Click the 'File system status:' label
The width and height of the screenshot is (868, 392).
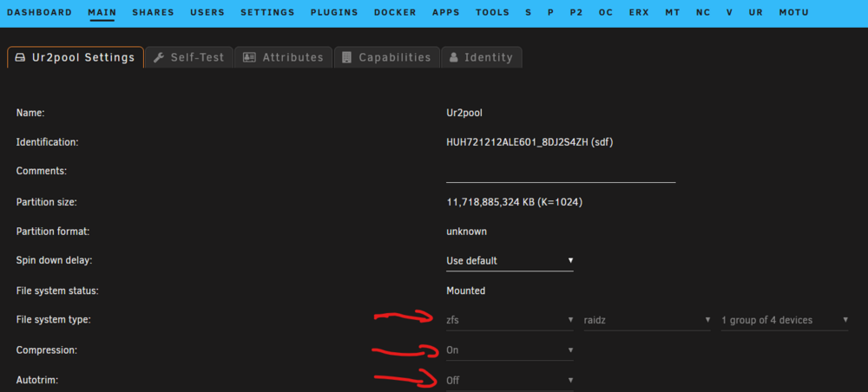click(57, 291)
